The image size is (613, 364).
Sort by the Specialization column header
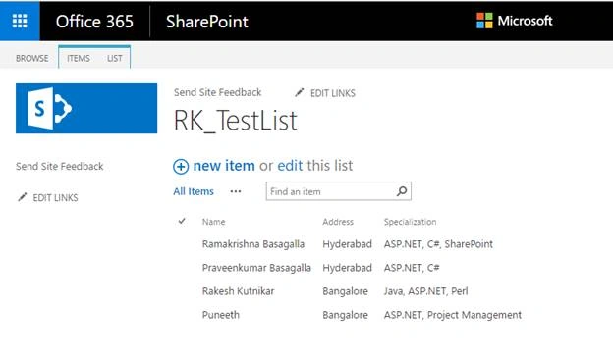pyautogui.click(x=410, y=222)
